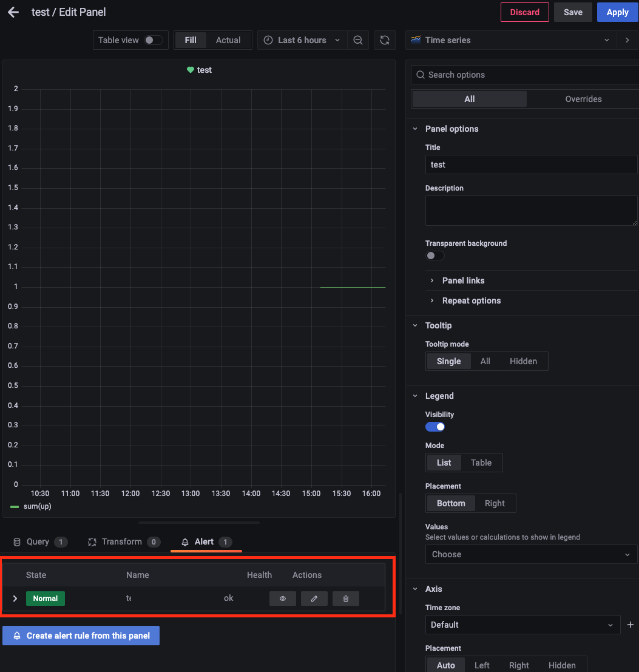Click the panel Title input field
The image size is (639, 672).
tap(531, 165)
